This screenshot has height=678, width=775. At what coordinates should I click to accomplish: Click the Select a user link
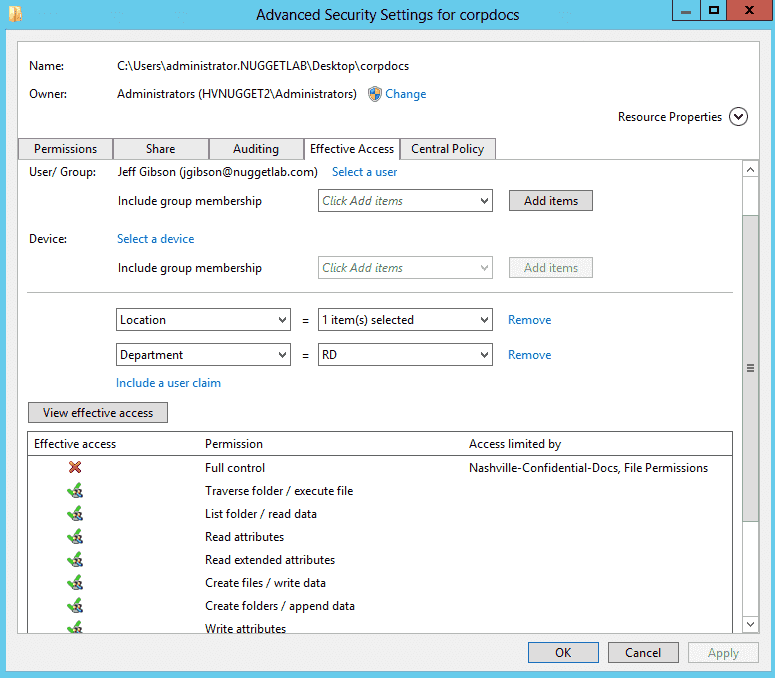[x=364, y=172]
